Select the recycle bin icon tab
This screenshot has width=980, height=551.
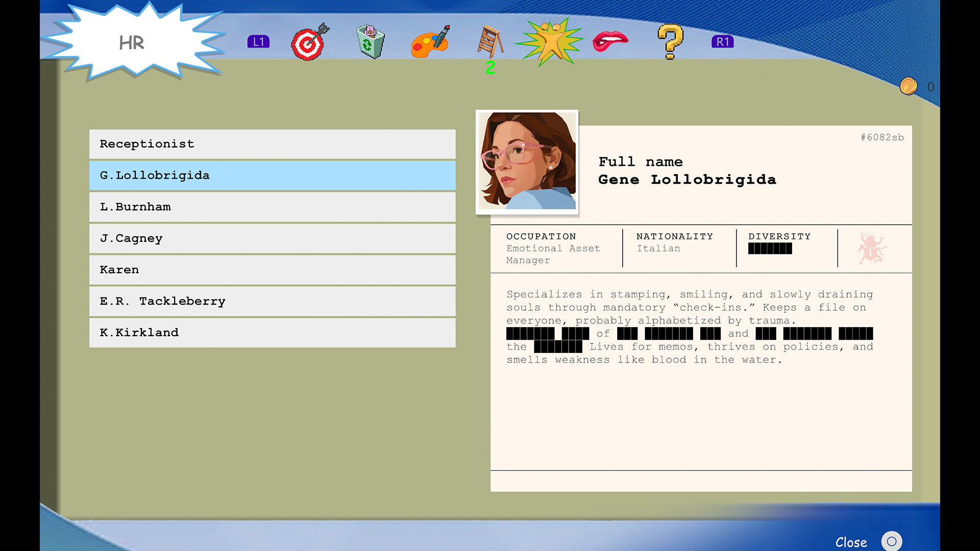(370, 42)
